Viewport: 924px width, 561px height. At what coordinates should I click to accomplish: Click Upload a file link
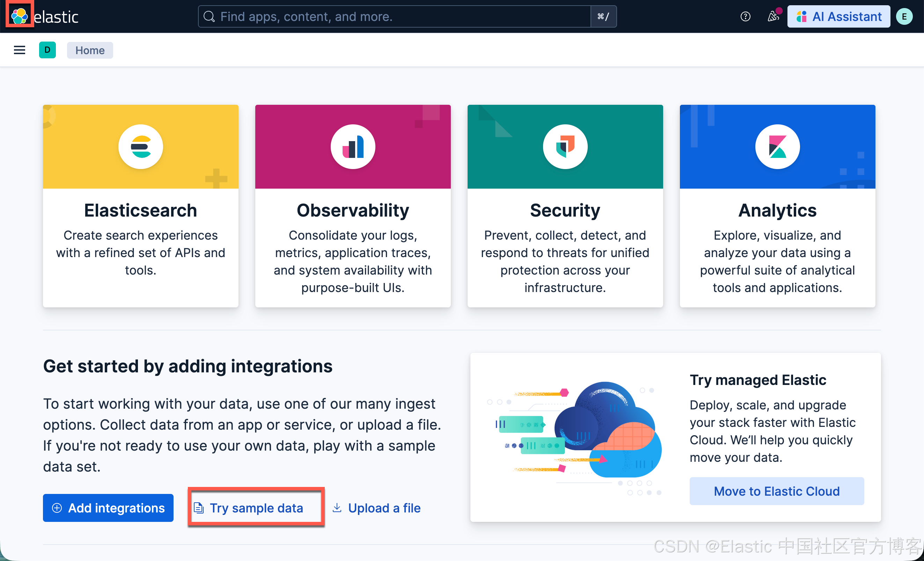click(376, 508)
